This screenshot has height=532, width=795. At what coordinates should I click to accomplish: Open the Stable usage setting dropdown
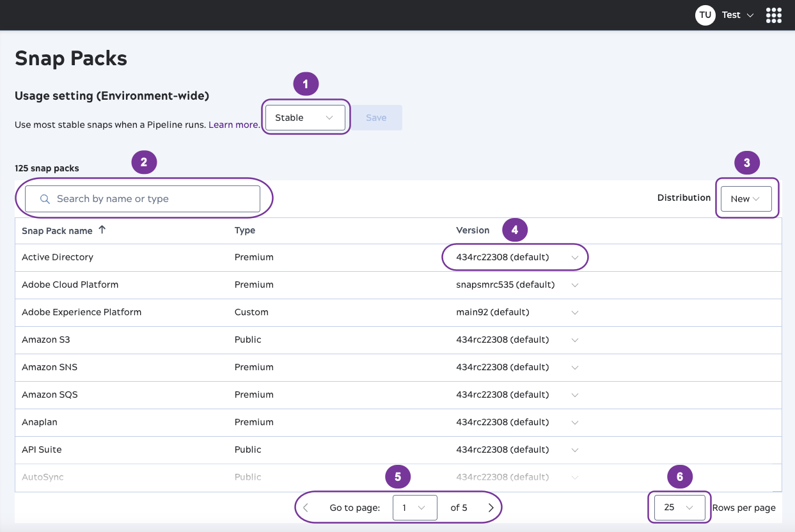[x=305, y=118]
